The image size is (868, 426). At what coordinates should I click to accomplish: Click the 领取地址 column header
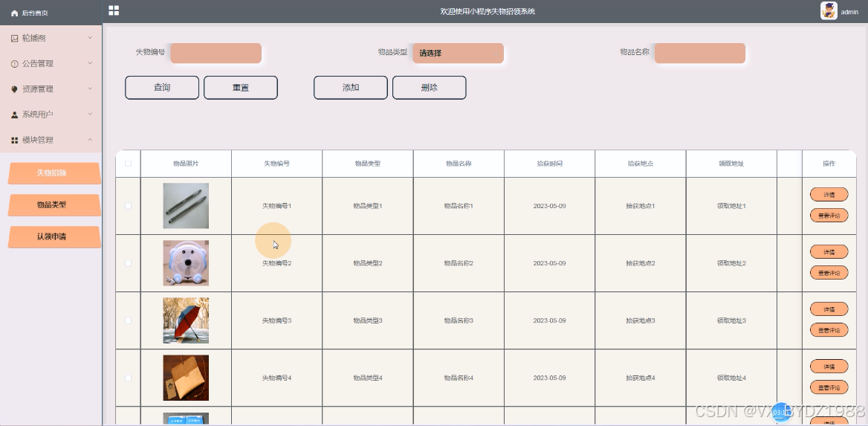click(x=731, y=164)
